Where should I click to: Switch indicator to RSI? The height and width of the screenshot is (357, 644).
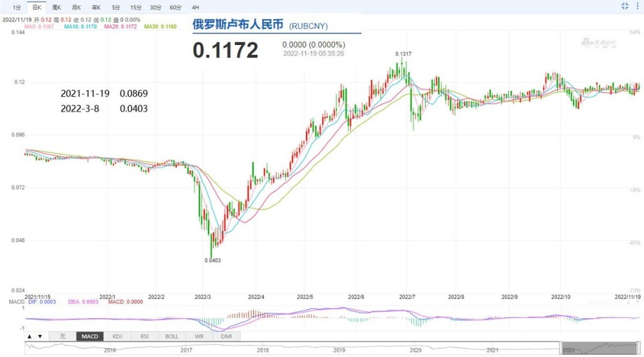144,336
